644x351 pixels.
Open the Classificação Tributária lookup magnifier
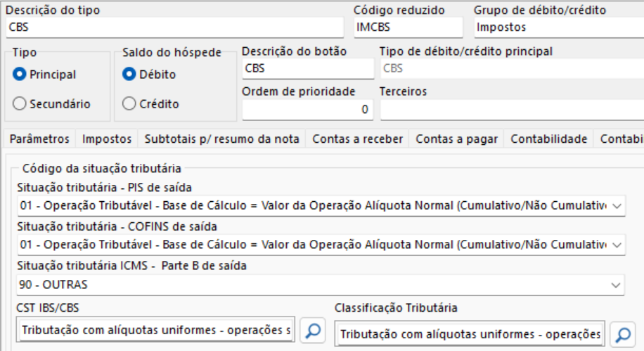pos(622,333)
